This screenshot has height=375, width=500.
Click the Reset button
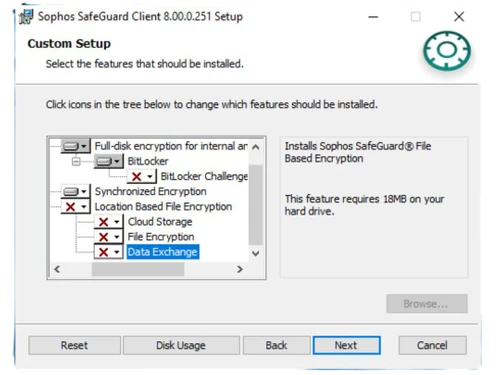(x=74, y=345)
